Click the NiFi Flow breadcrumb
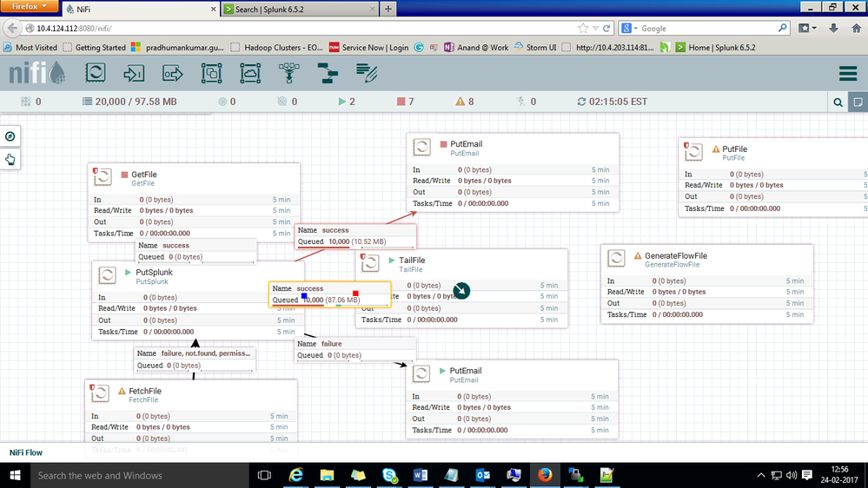868x488 pixels. [26, 452]
